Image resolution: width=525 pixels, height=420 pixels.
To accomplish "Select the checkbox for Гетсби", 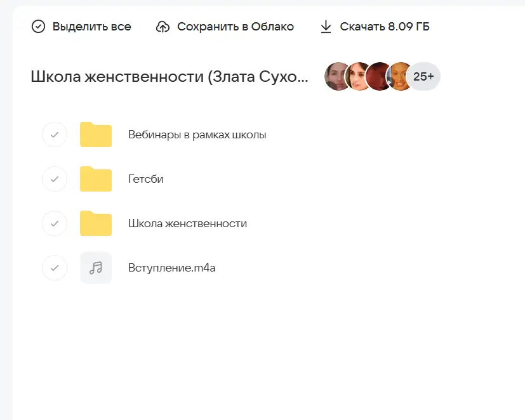I will tap(55, 179).
